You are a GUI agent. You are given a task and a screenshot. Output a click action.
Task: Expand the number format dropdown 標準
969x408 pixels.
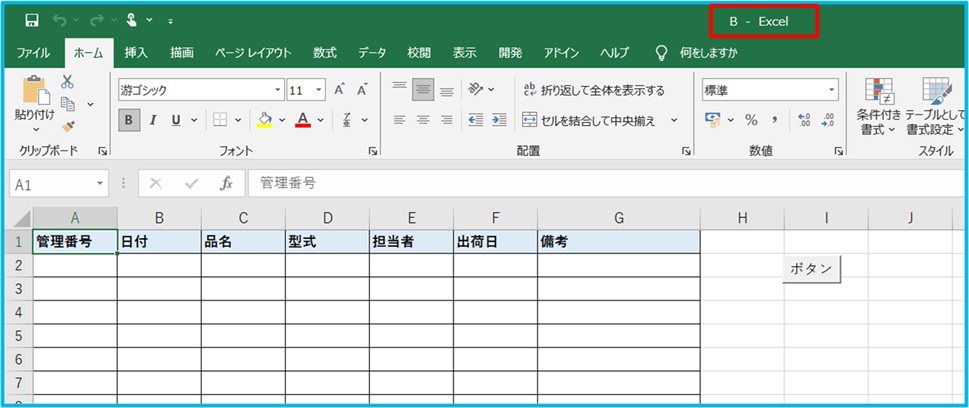tap(831, 90)
